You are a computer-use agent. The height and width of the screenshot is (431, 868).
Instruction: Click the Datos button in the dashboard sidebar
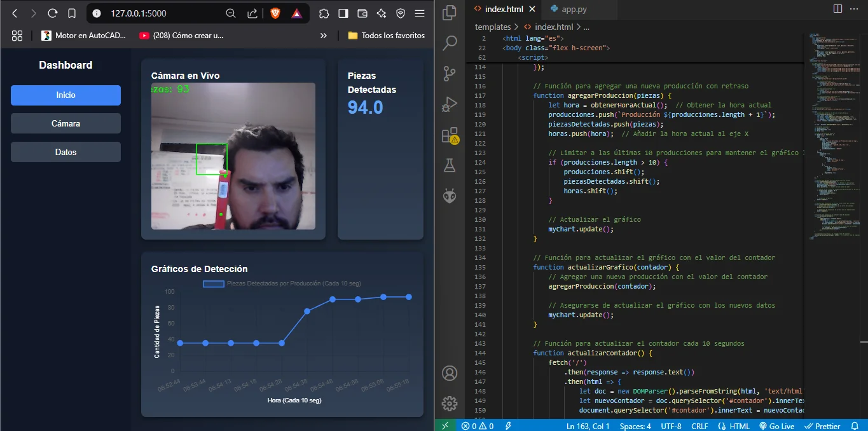click(65, 152)
